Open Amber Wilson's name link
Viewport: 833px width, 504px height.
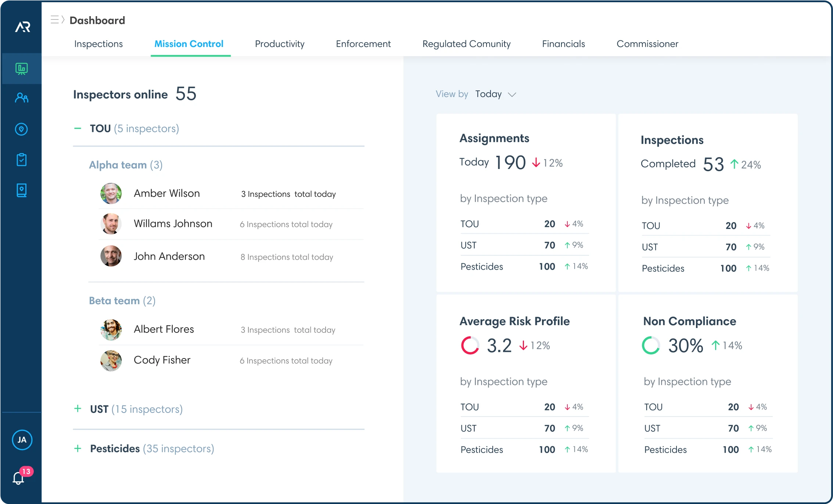pos(167,193)
